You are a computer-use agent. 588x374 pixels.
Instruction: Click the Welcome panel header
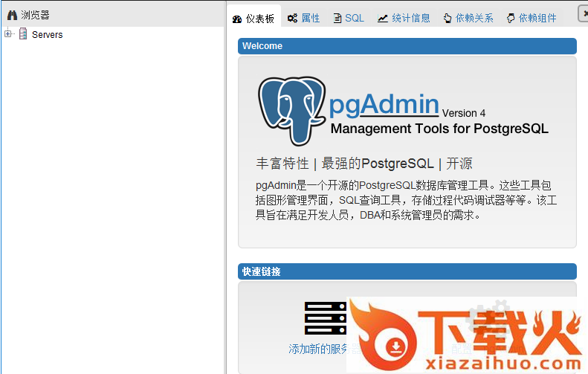coord(407,46)
